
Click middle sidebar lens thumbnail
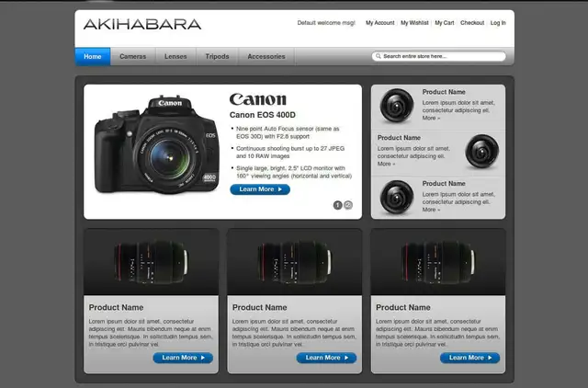point(481,152)
